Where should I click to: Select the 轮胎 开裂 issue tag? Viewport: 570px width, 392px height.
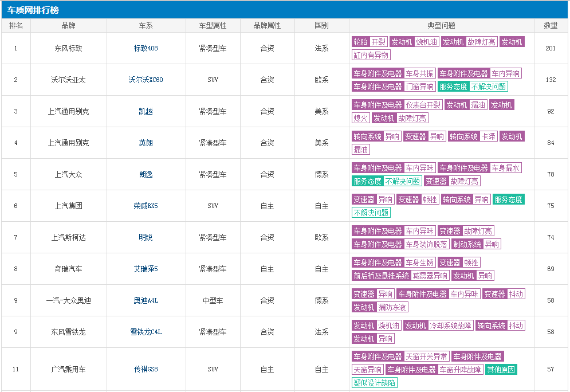tap(369, 42)
